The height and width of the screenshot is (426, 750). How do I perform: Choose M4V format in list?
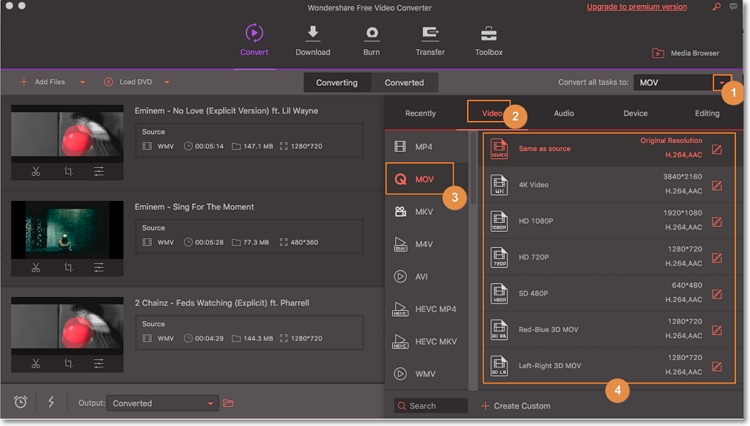[427, 244]
